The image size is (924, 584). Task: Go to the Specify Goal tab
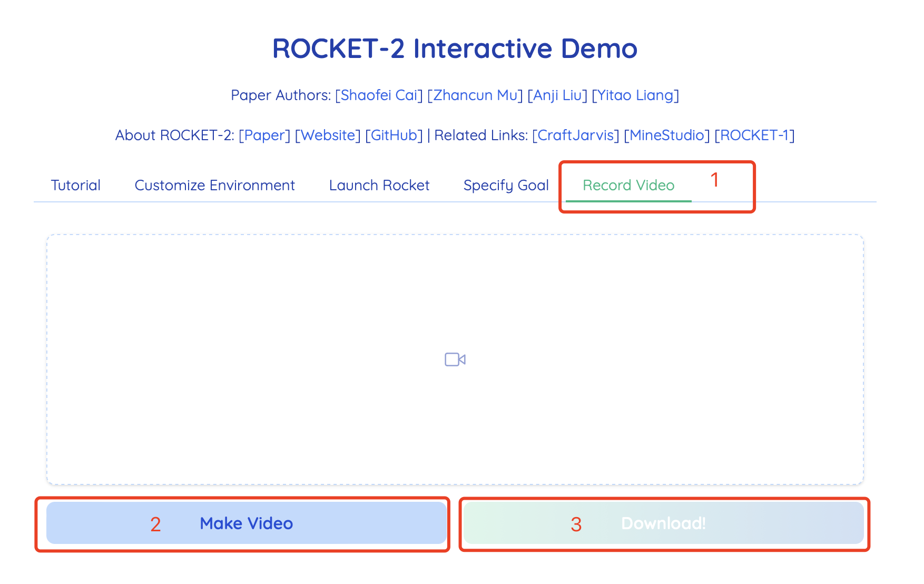(x=506, y=186)
